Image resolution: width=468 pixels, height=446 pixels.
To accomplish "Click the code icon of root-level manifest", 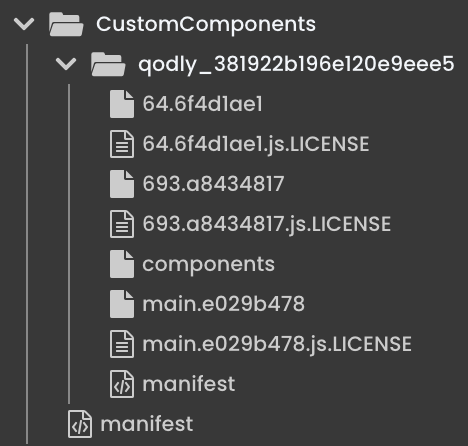I will [x=80, y=424].
